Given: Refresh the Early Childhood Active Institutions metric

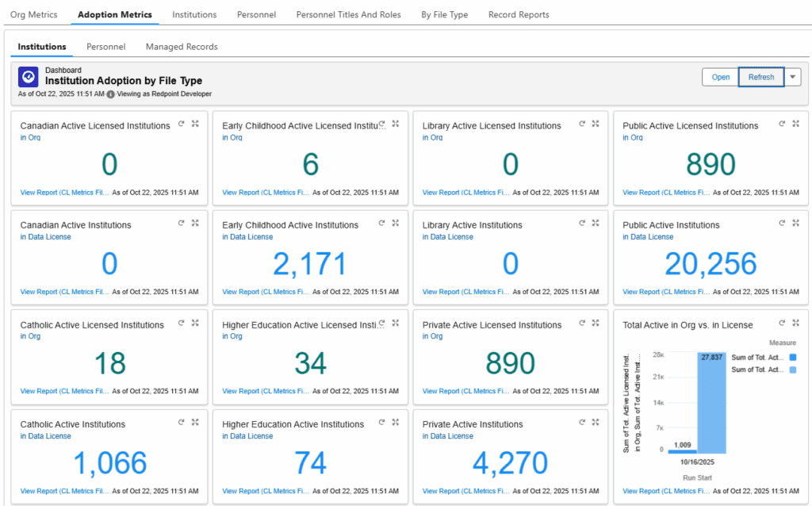Looking at the screenshot, I should tap(381, 223).
